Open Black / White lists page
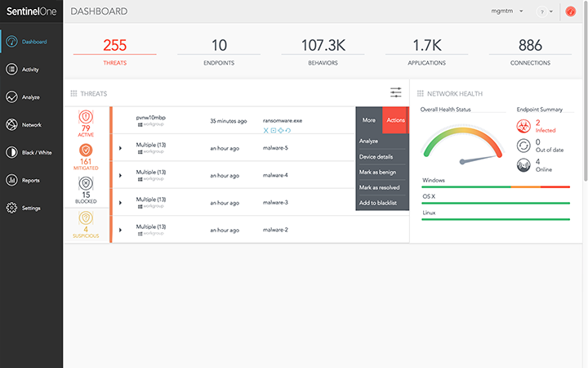 click(30, 152)
